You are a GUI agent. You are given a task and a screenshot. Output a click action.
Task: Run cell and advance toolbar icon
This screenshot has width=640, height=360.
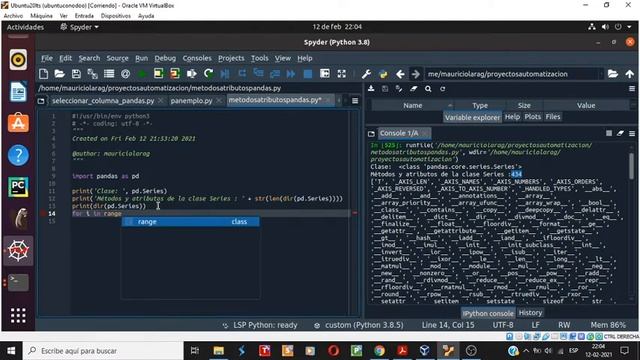(175, 74)
